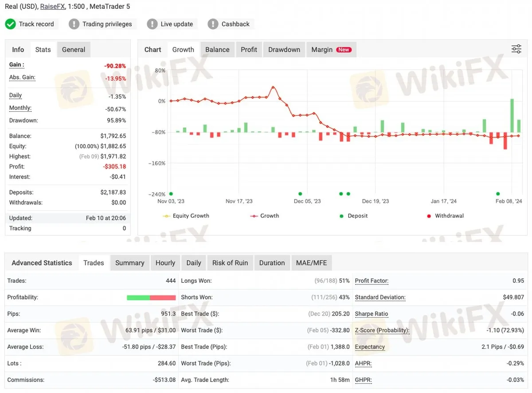532x393 pixels.
Task: Select the Stats tab
Action: [x=43, y=50]
